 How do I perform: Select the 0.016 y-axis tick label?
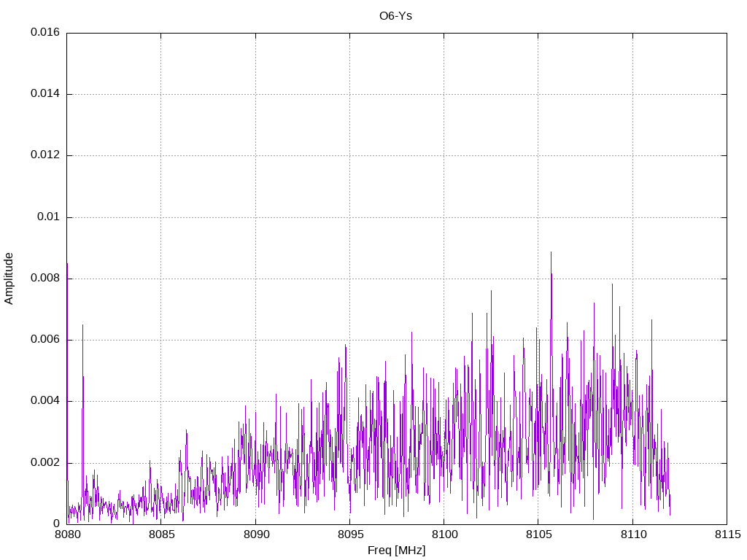[44, 33]
